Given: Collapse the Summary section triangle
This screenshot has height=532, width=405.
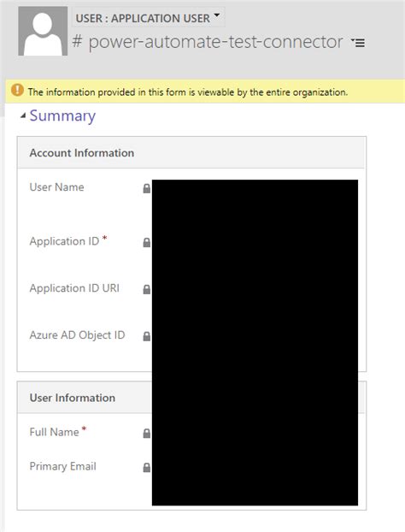Looking at the screenshot, I should (23, 116).
